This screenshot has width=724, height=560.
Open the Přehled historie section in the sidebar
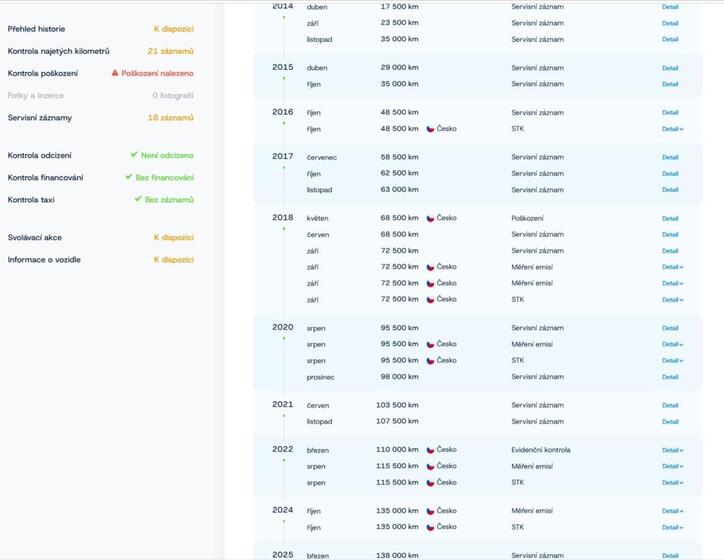pyautogui.click(x=36, y=29)
